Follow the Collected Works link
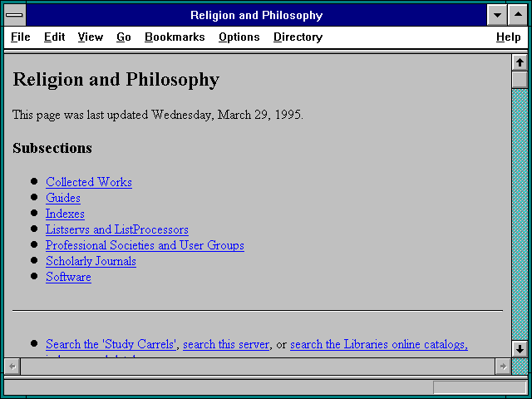 coord(89,182)
